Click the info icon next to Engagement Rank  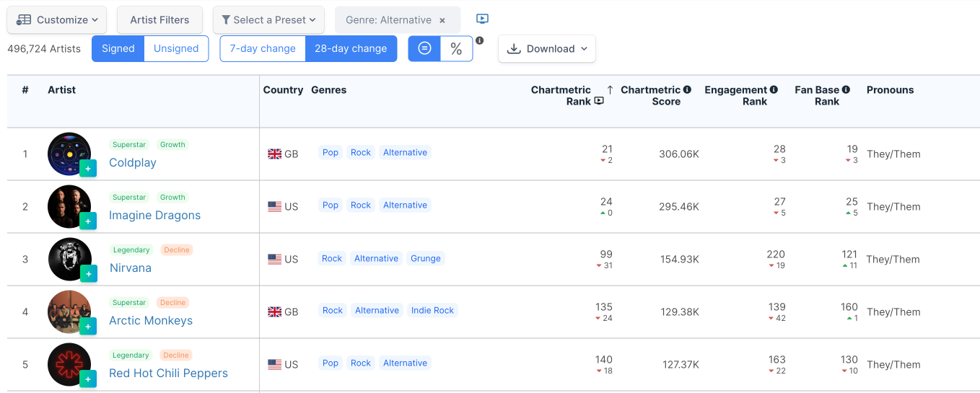pos(774,90)
